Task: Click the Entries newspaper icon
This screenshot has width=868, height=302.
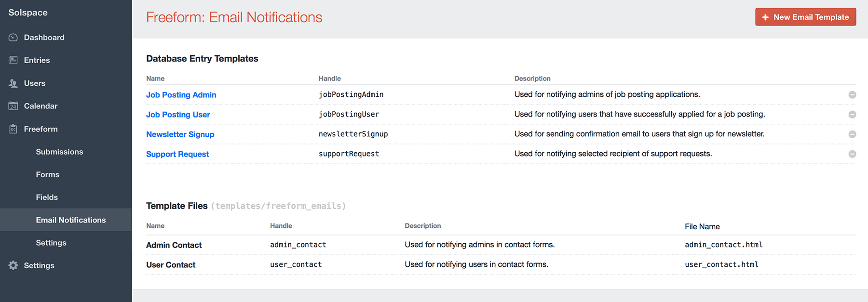Action: [x=13, y=60]
